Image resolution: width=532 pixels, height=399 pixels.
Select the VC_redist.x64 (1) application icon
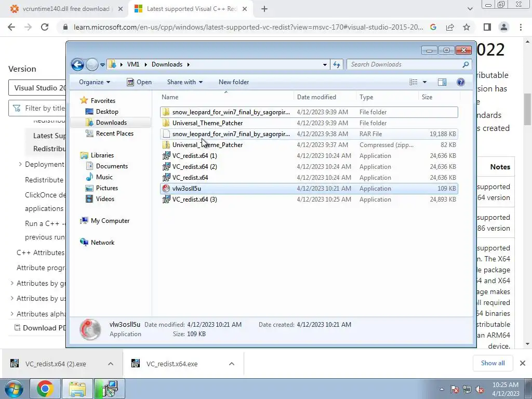tap(166, 156)
